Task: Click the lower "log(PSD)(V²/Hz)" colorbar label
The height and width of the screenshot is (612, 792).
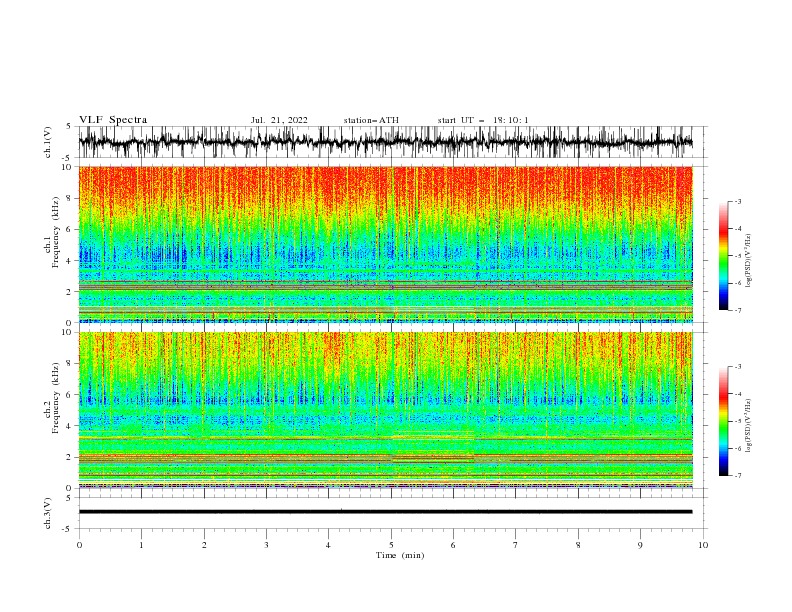Action: pyautogui.click(x=748, y=426)
